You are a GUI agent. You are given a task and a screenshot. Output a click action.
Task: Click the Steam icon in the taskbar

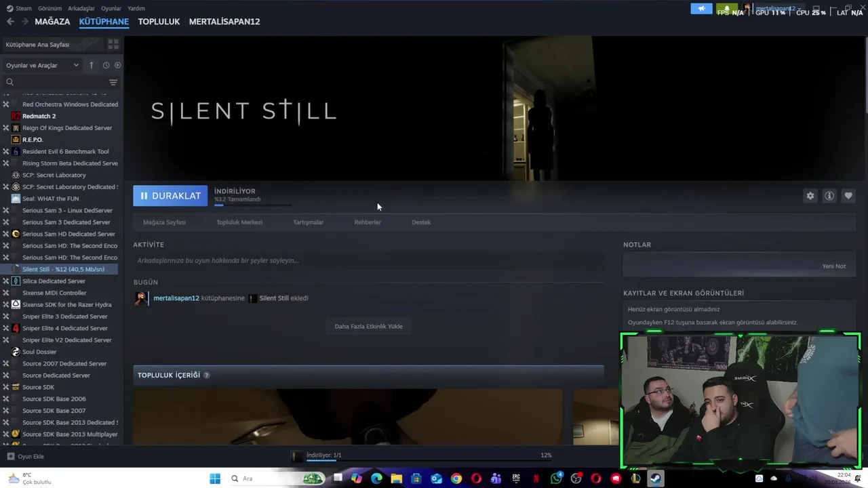(656, 479)
